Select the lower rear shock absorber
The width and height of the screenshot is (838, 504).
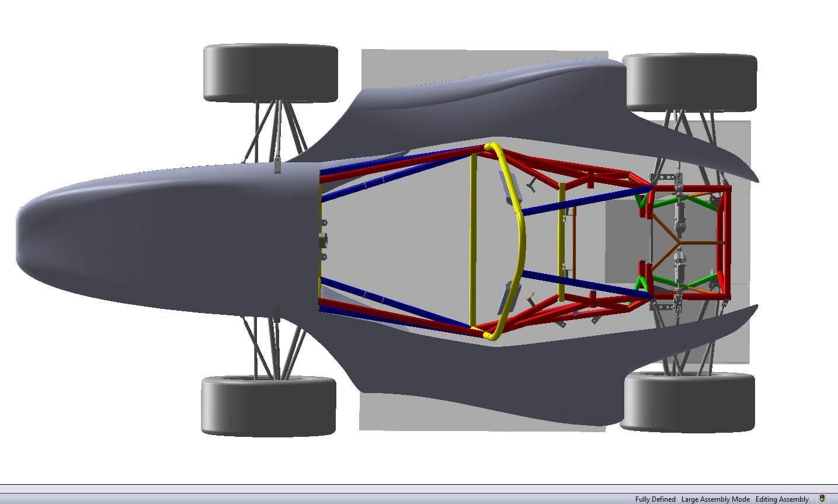click(x=679, y=270)
